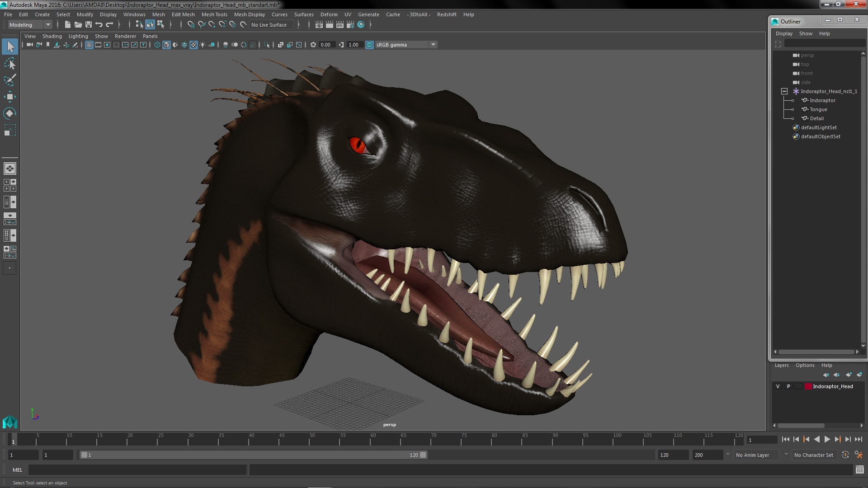Enable snap to curves icon
The height and width of the screenshot is (488, 868).
coord(202,25)
